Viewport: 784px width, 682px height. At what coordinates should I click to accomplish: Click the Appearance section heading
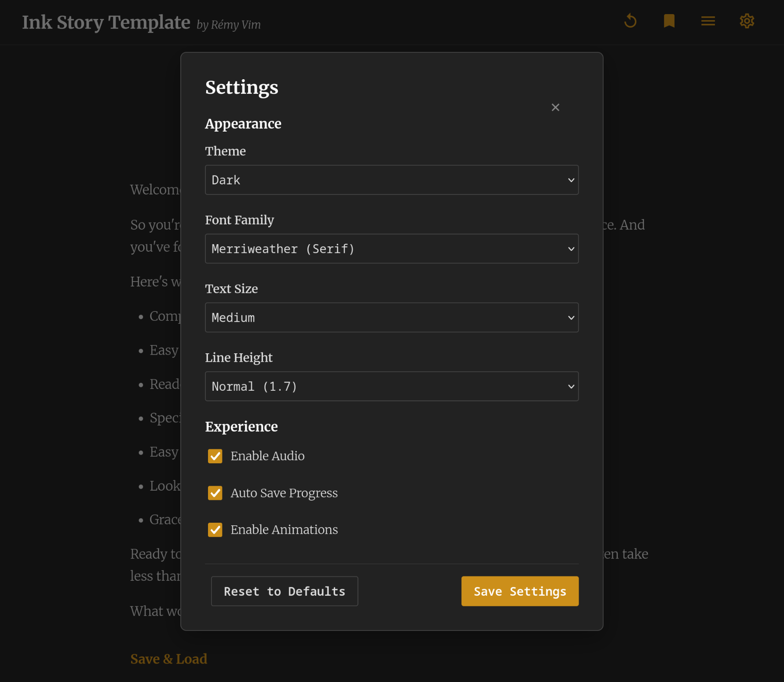click(243, 124)
